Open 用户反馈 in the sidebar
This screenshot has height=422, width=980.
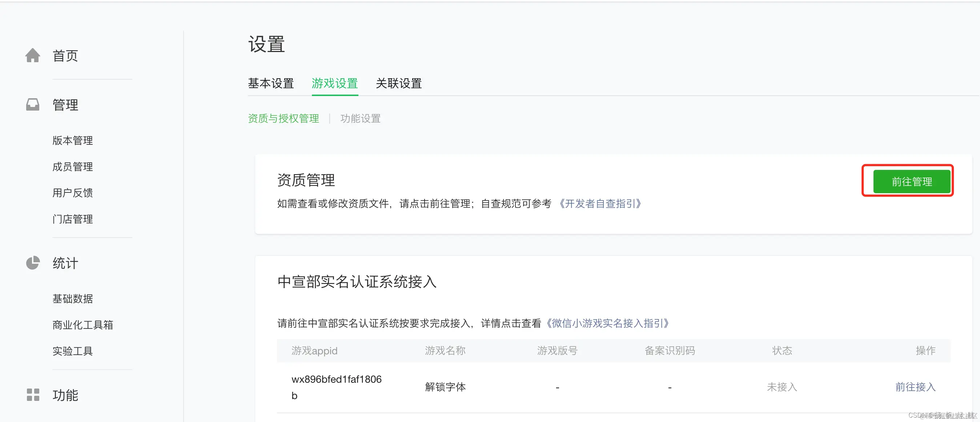(x=72, y=193)
